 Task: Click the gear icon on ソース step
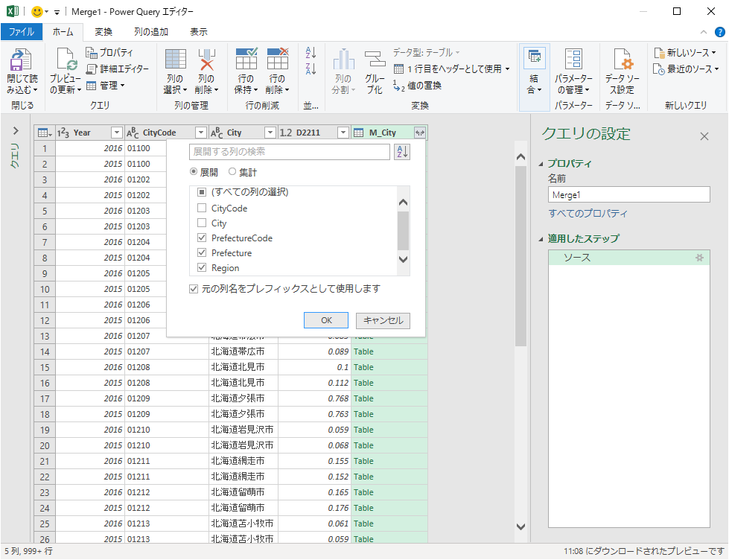coord(698,257)
